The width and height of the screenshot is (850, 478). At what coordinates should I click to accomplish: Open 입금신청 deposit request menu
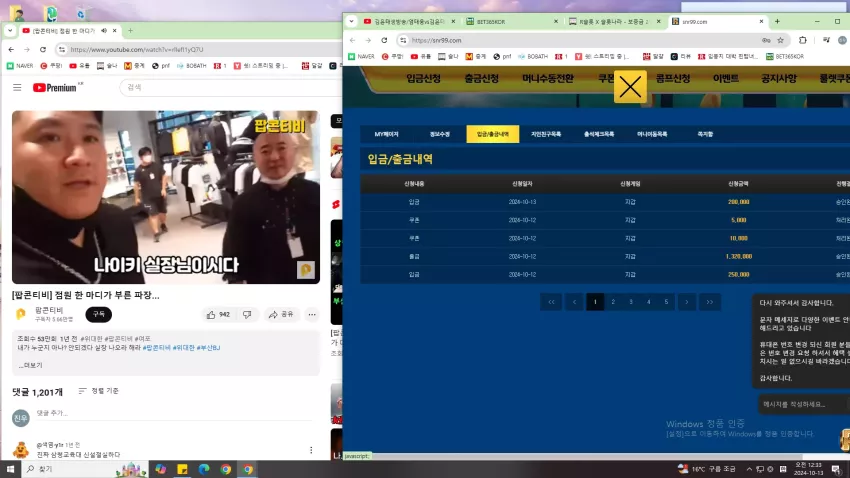[423, 79]
